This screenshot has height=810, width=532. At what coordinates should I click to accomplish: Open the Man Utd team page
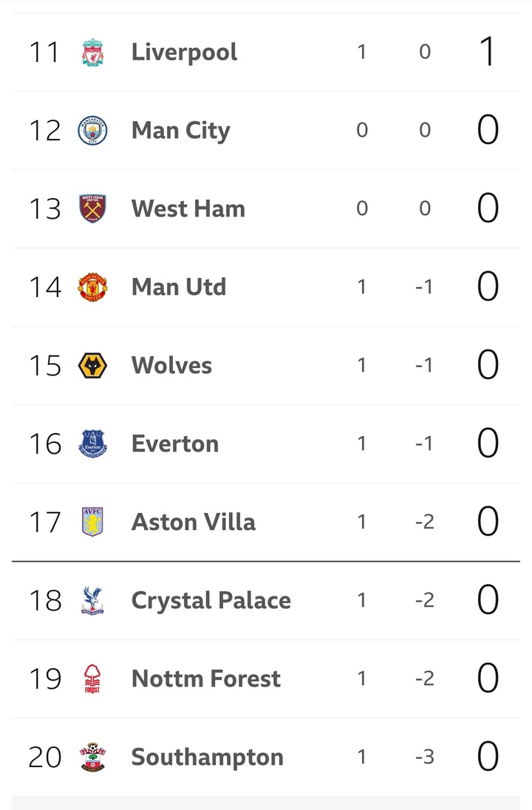click(178, 287)
